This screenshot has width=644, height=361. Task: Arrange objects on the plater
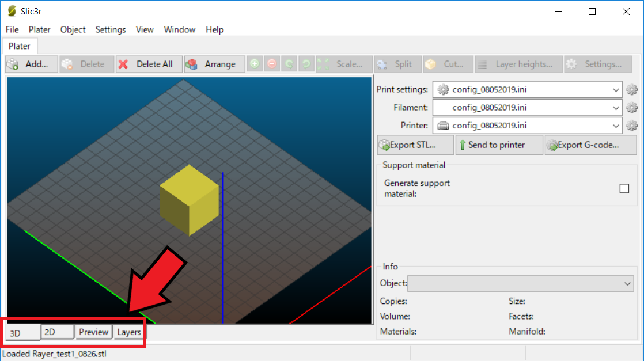tap(214, 64)
